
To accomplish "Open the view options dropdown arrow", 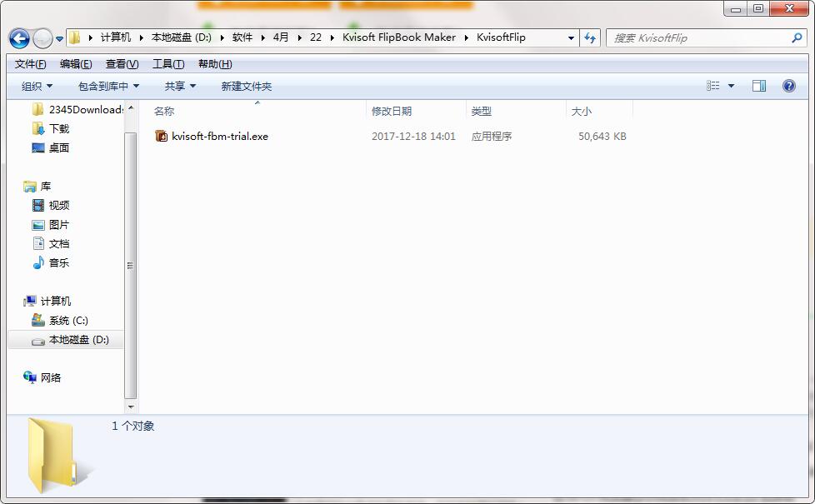I will 731,86.
